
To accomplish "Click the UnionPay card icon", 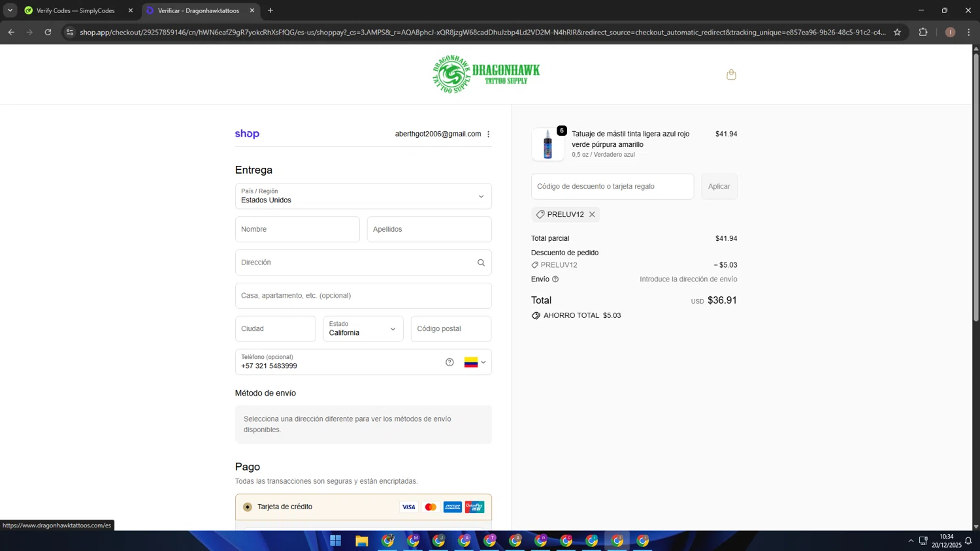I will [474, 507].
